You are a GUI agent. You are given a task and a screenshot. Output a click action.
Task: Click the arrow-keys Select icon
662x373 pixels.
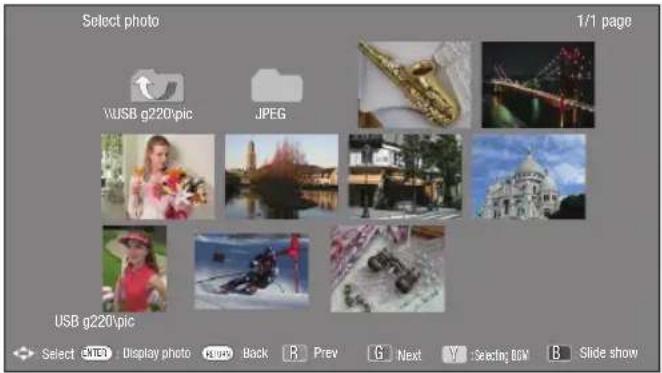tap(23, 353)
